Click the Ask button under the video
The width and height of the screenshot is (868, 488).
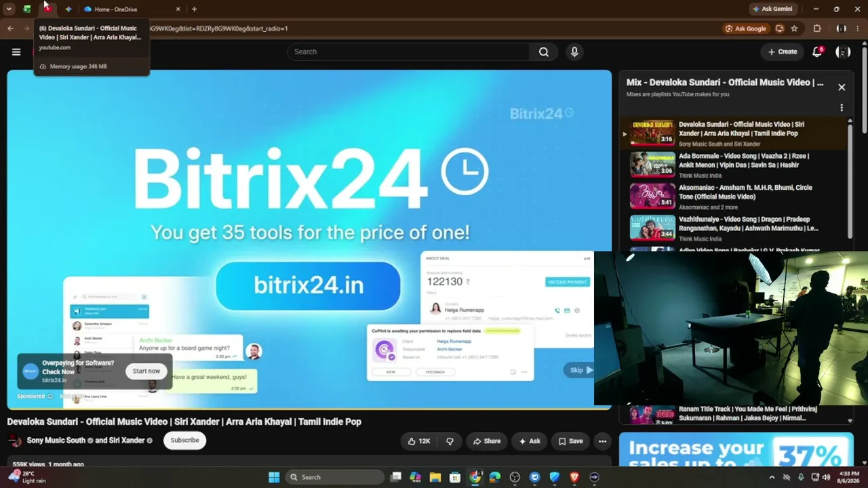tap(530, 441)
